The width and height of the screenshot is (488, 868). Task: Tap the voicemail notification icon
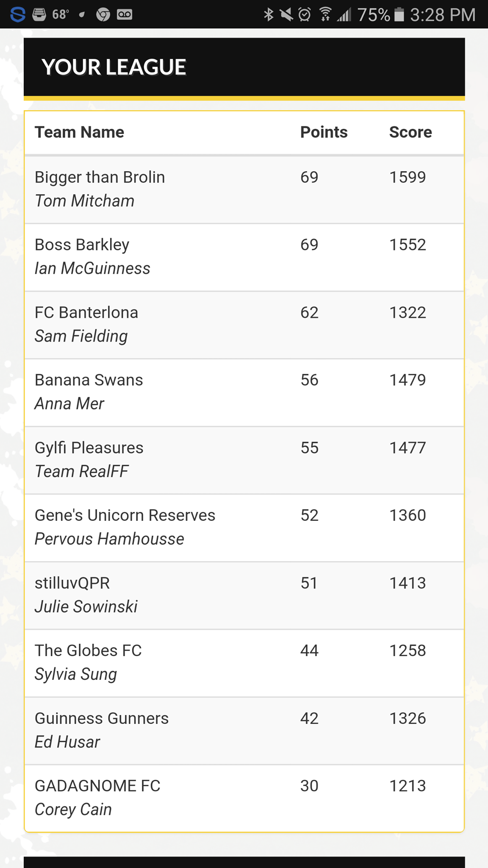pyautogui.click(x=125, y=15)
